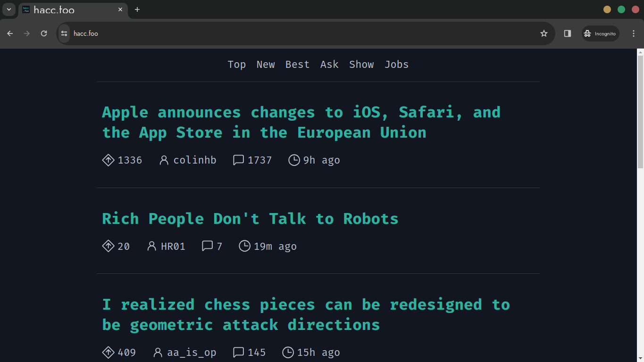Screen dimensions: 644x362
Task: Open the browser side panel
Action: 568,33
